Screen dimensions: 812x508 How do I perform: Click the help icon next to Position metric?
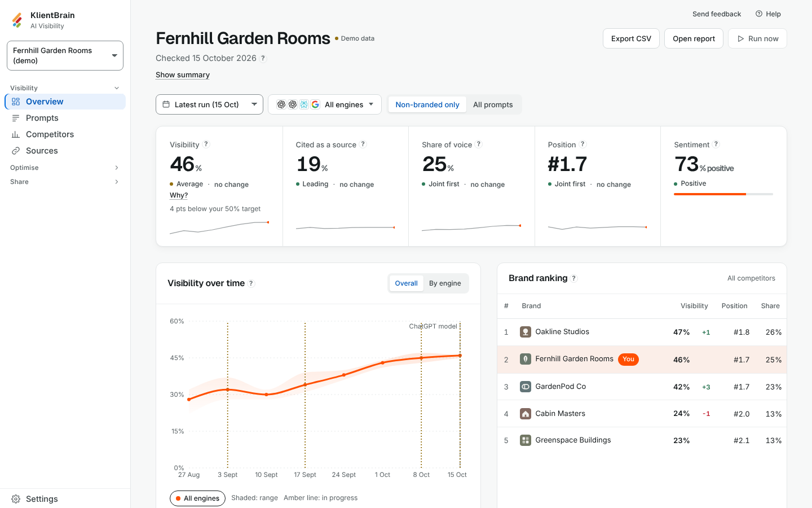point(583,144)
